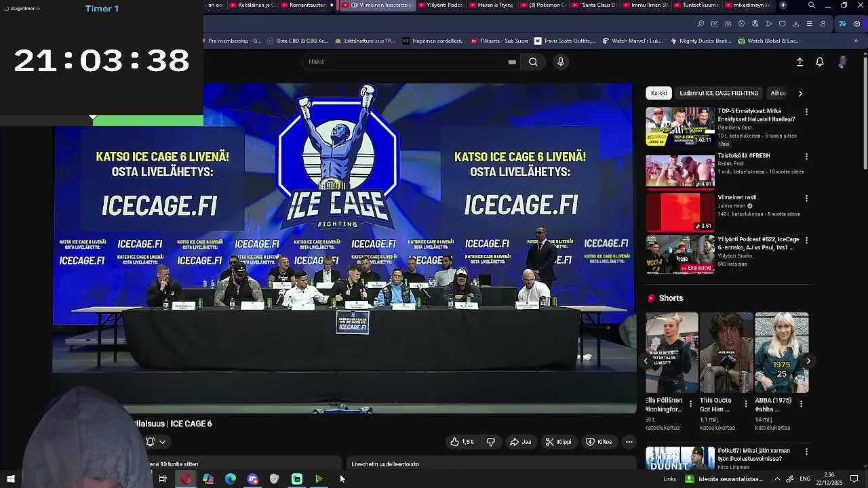Dislike the ICE CAGE 6 video
The width and height of the screenshot is (868, 488).
(490, 442)
